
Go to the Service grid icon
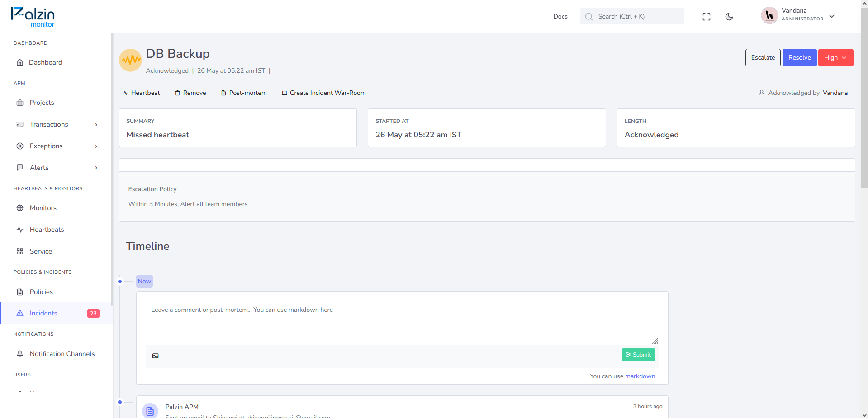[x=20, y=251]
